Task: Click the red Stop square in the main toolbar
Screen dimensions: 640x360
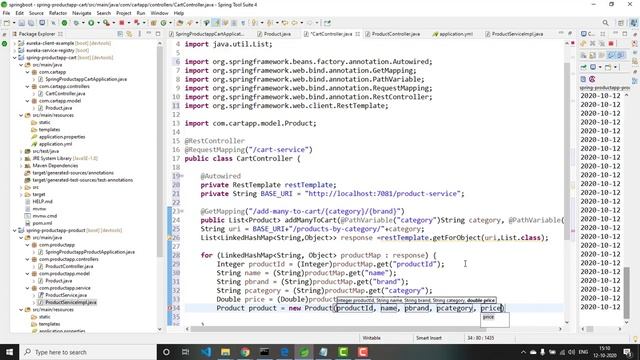Action: [122, 23]
